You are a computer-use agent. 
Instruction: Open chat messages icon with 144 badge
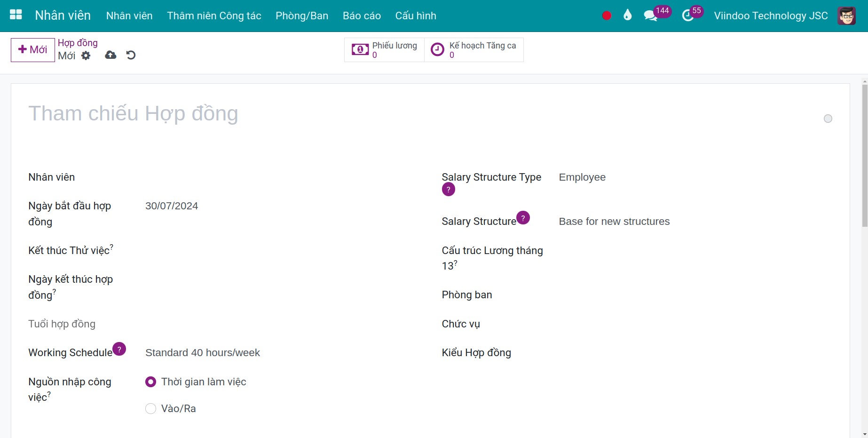coord(651,16)
